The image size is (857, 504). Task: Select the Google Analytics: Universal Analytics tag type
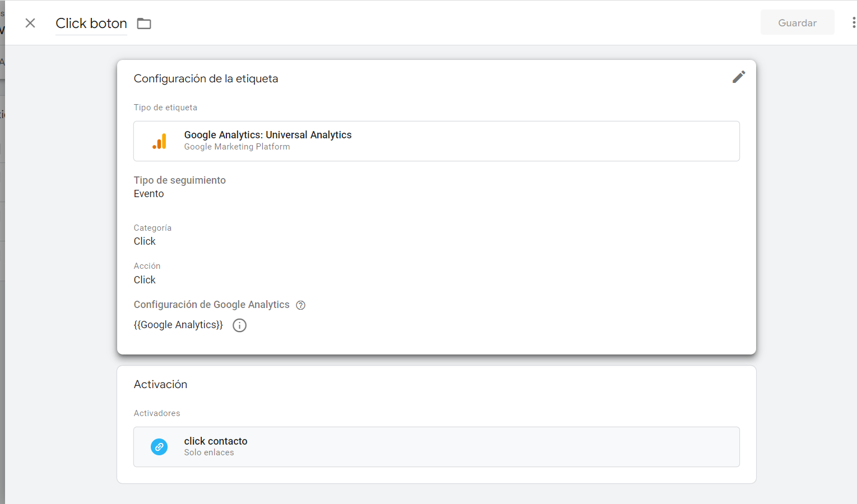coord(268,135)
